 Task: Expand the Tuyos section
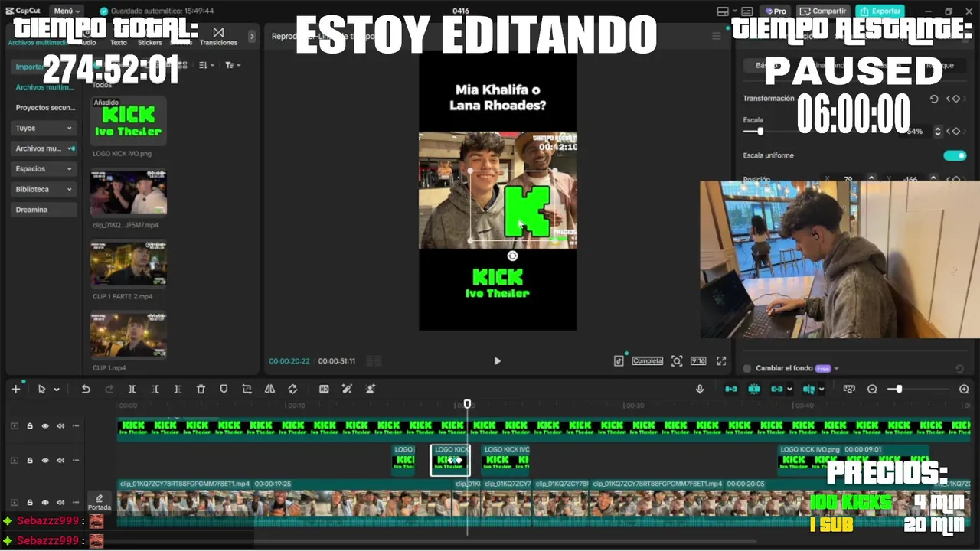coord(44,128)
